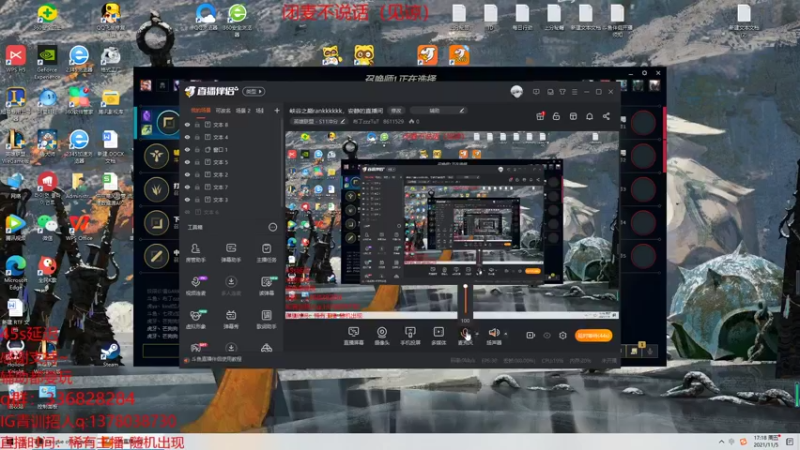Click the taskbar clock

click(767, 441)
